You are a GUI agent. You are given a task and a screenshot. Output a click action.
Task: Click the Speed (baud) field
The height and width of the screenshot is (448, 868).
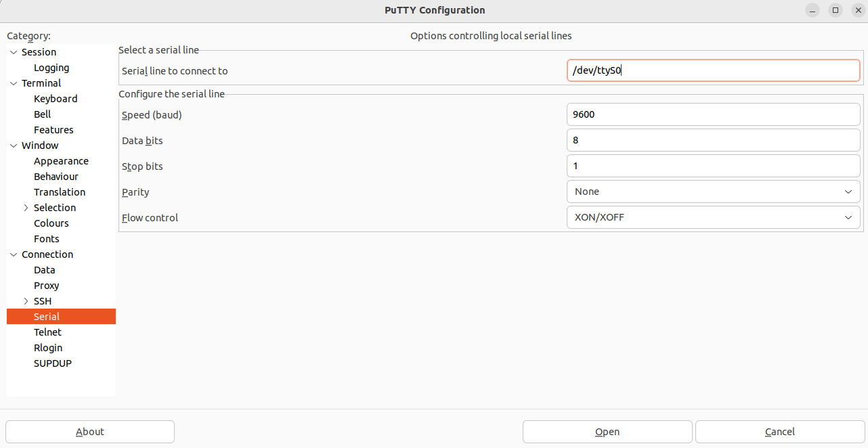[x=713, y=114]
